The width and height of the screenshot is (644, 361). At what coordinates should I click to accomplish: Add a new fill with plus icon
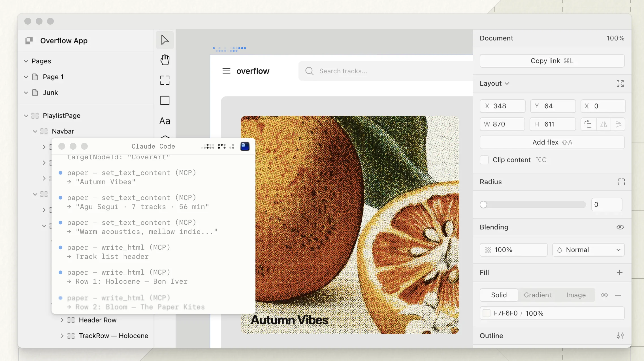[x=620, y=272]
